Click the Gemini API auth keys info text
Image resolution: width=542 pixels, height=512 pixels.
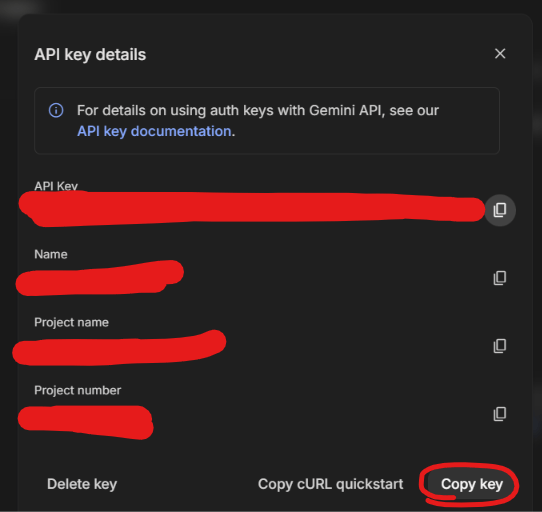[258, 121]
